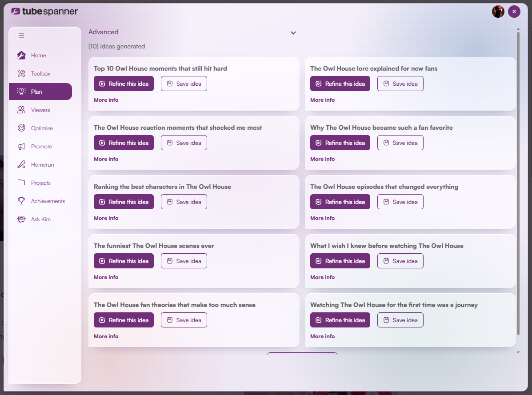Save 'Top 10 Owl House moments' idea
Screen dimensions: 532x395
point(184,84)
